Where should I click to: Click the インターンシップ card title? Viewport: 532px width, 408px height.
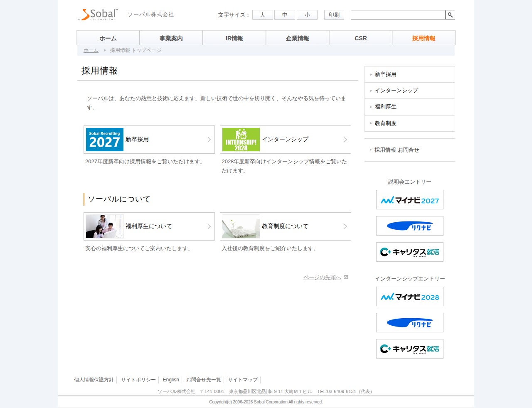point(285,140)
